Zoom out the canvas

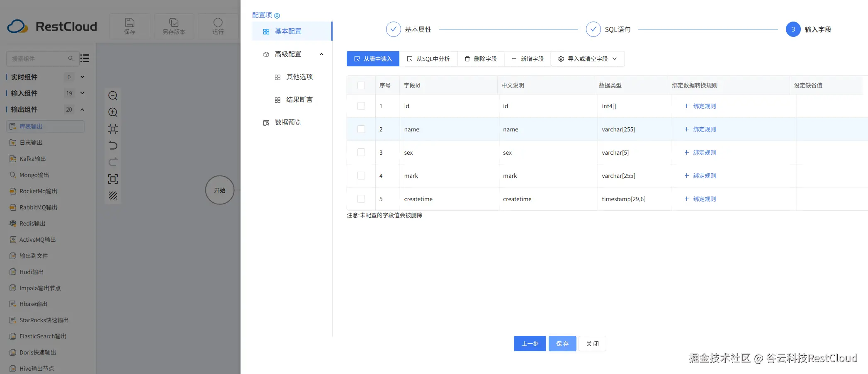coord(113,96)
